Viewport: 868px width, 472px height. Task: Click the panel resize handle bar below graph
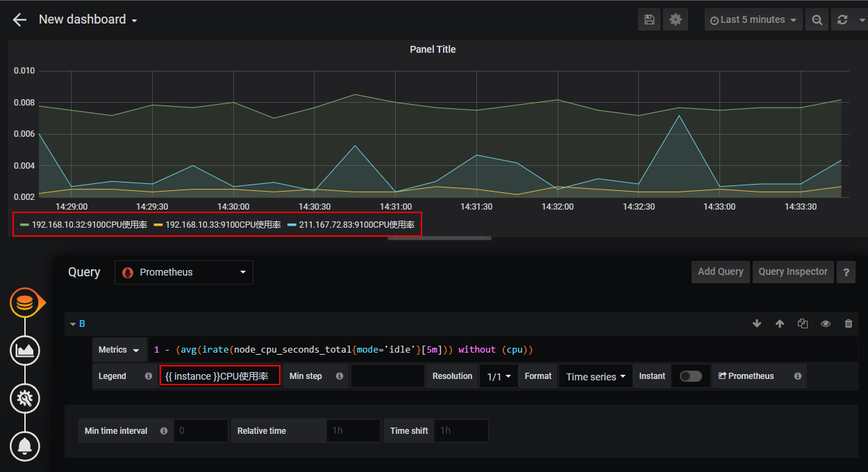tap(439, 238)
